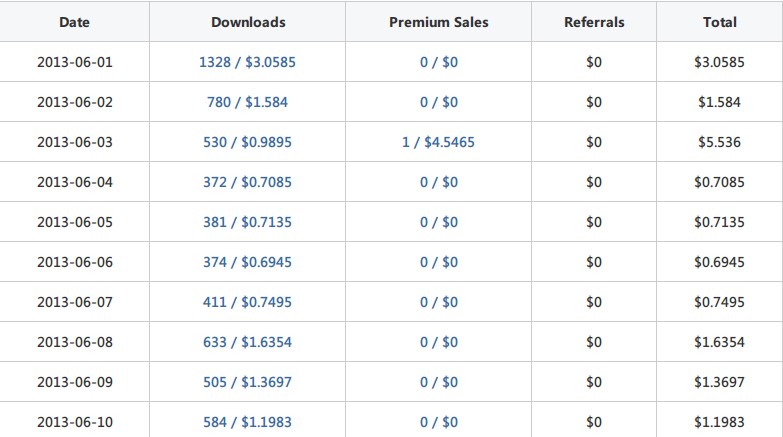This screenshot has width=783, height=437.
Task: Click the 505 / $1.3697 downloads link
Action: point(248,382)
